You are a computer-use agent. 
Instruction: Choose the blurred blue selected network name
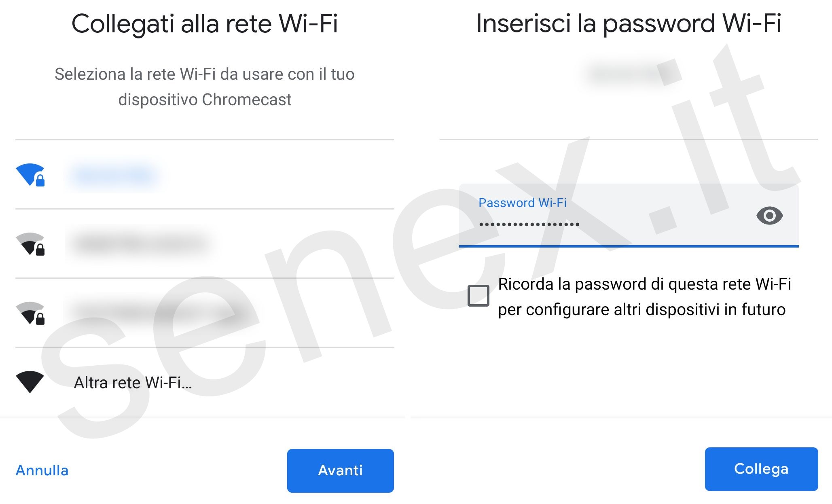click(x=113, y=175)
